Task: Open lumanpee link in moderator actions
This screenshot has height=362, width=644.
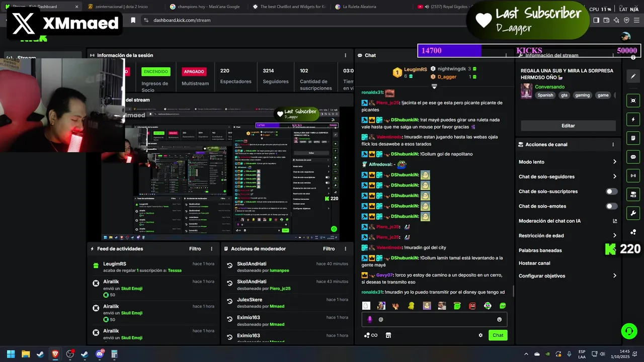Action: tap(279, 270)
